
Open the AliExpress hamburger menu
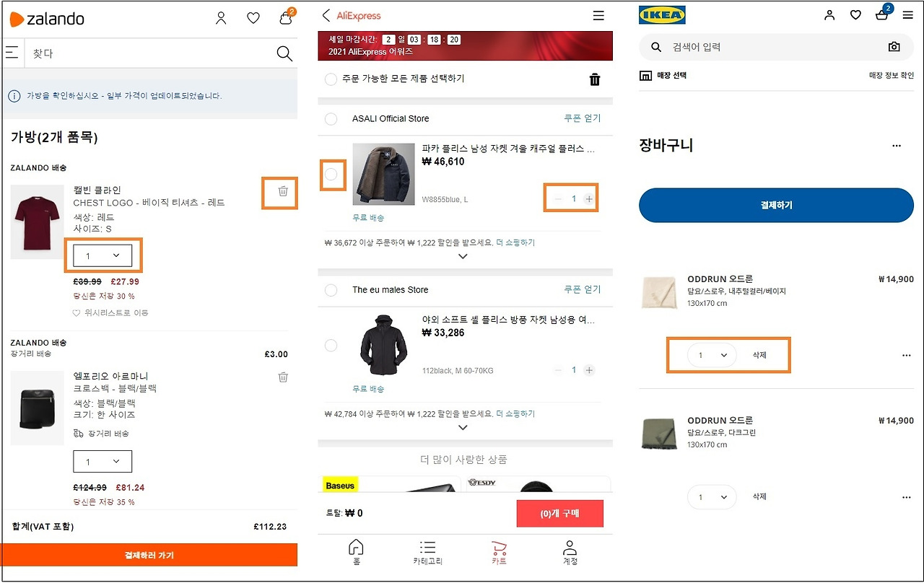598,15
